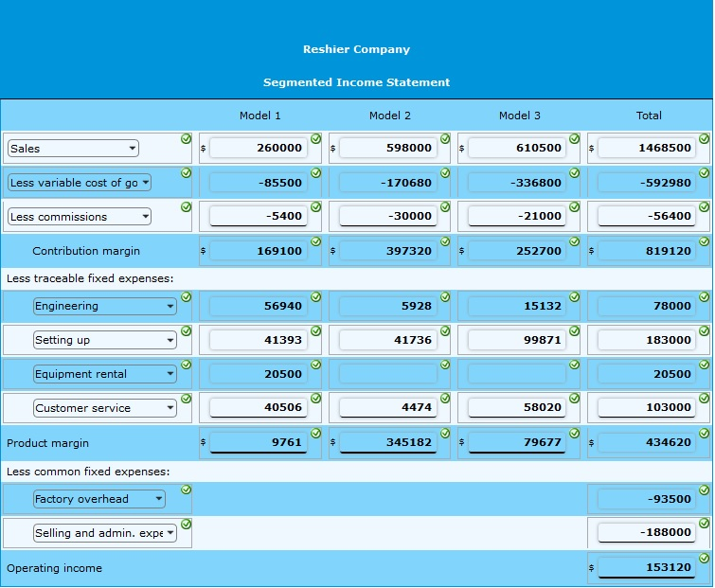
Task: Click the Segmented Income Statement title
Action: [x=357, y=82]
